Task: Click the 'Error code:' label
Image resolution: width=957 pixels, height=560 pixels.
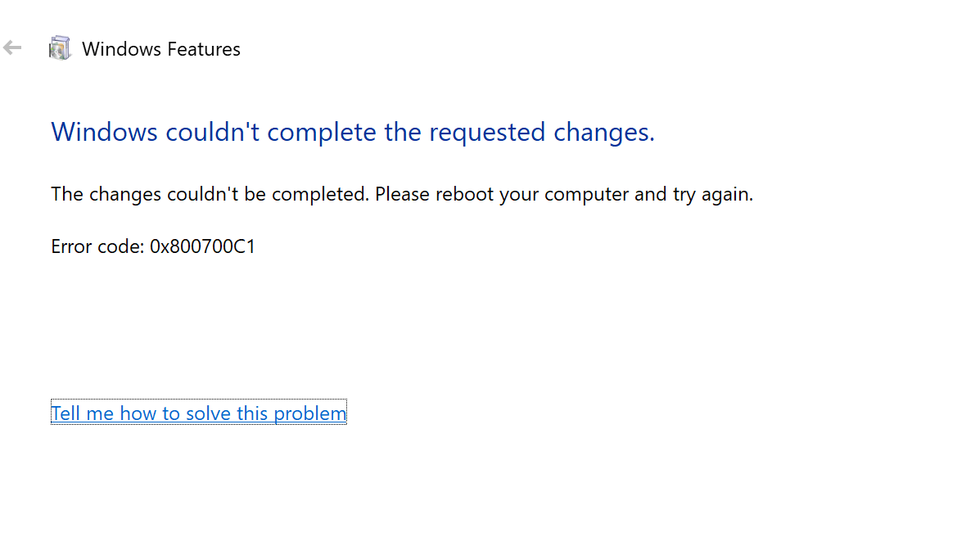Action: [x=97, y=246]
